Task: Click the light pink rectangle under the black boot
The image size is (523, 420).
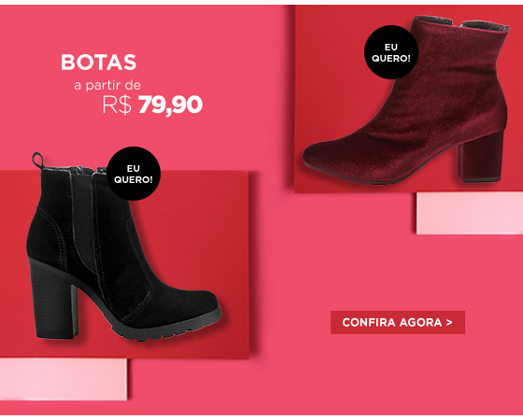Action: pyautogui.click(x=64, y=379)
